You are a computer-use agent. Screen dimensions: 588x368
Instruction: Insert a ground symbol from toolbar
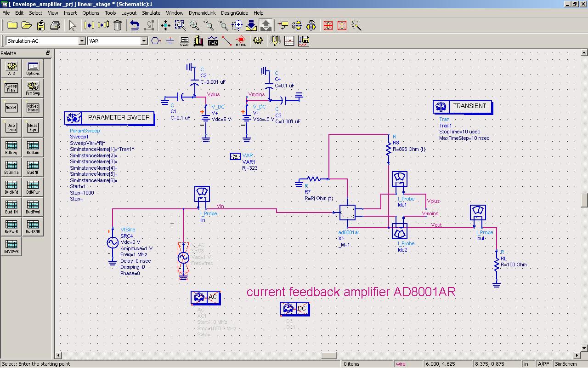[x=170, y=41]
